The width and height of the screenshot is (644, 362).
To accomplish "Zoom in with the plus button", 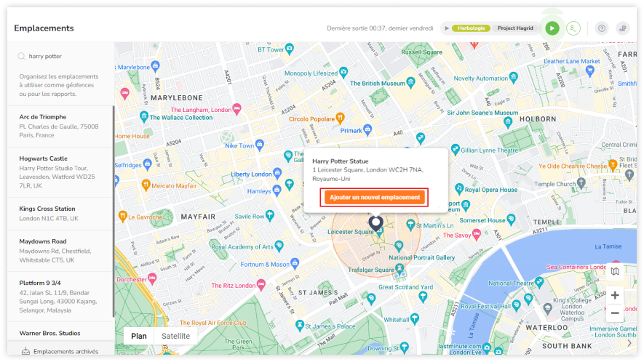I will click(615, 295).
